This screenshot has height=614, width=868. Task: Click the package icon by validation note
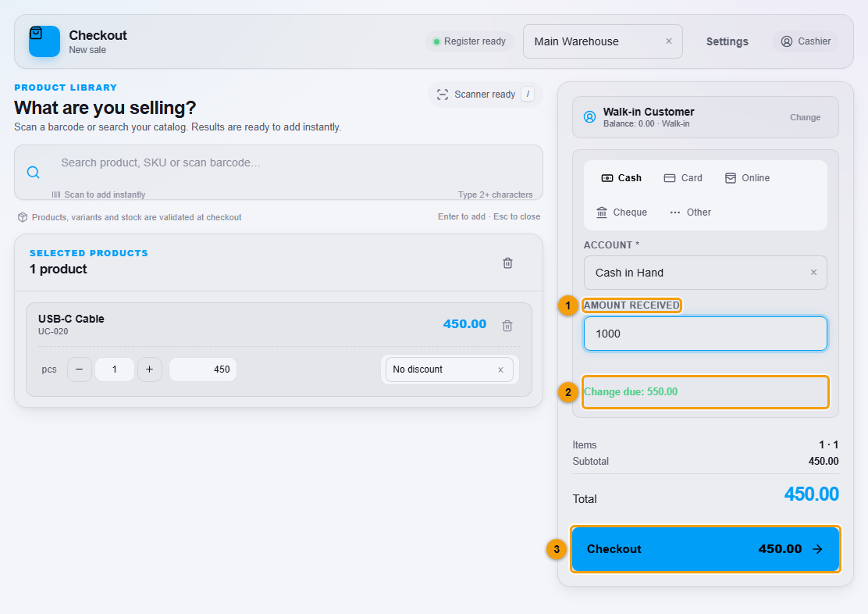[23, 217]
